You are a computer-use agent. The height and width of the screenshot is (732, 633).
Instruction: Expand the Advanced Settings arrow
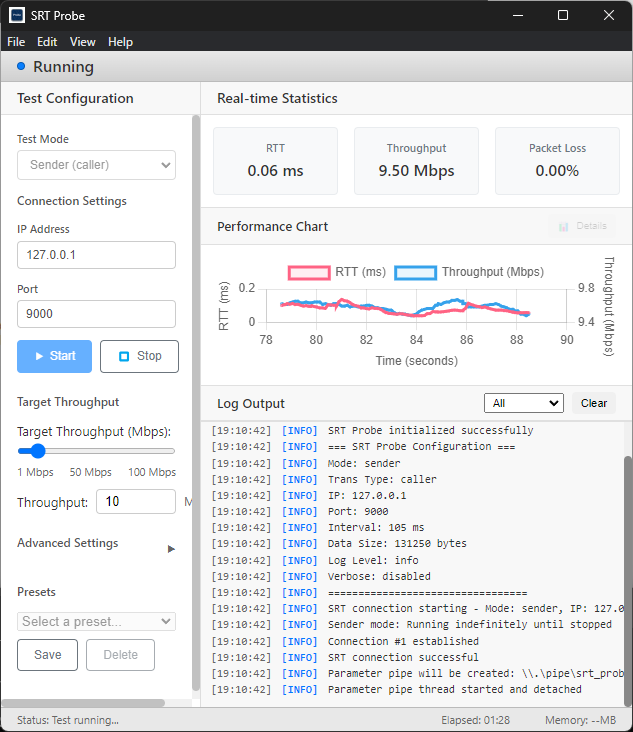click(x=171, y=549)
